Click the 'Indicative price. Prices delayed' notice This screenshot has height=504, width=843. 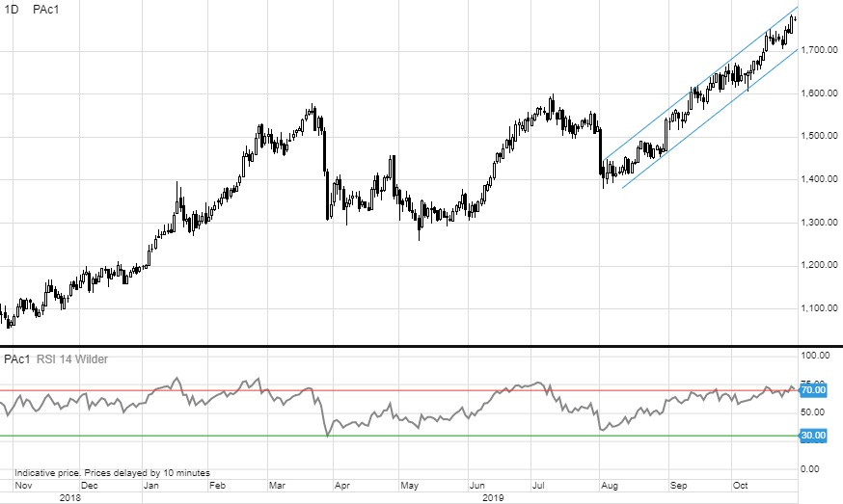112,473
